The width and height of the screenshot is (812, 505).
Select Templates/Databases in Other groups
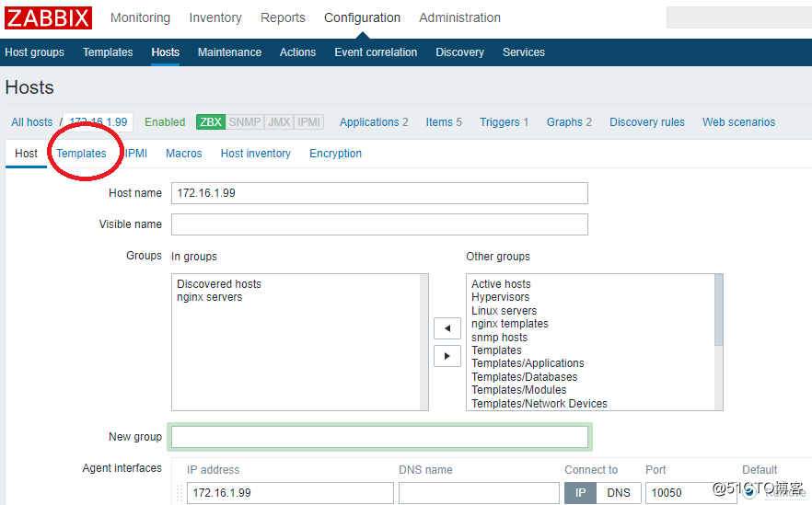(x=524, y=377)
